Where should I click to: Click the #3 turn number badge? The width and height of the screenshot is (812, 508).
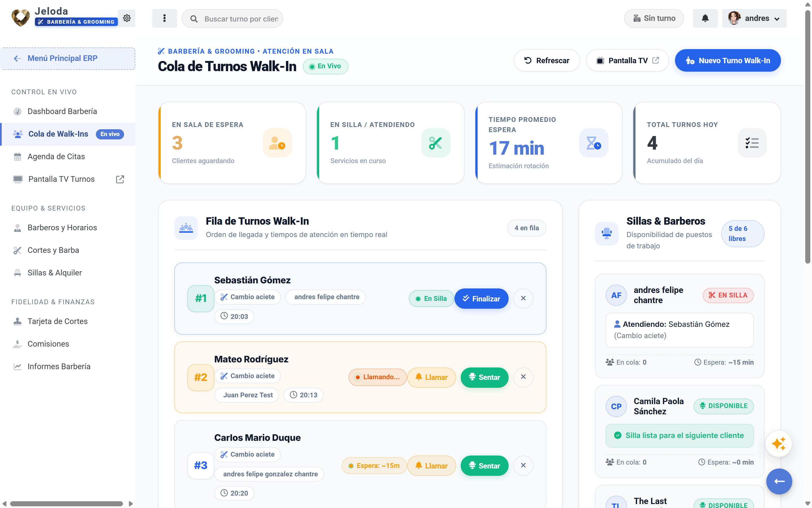[x=201, y=465]
